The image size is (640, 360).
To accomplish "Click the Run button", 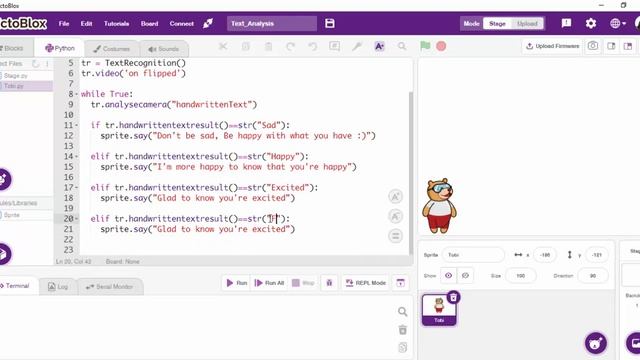I will click(237, 283).
